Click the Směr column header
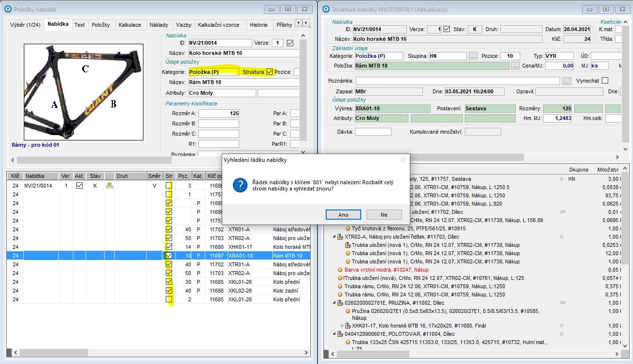Viewport: 633px width, 364px height. [x=155, y=176]
